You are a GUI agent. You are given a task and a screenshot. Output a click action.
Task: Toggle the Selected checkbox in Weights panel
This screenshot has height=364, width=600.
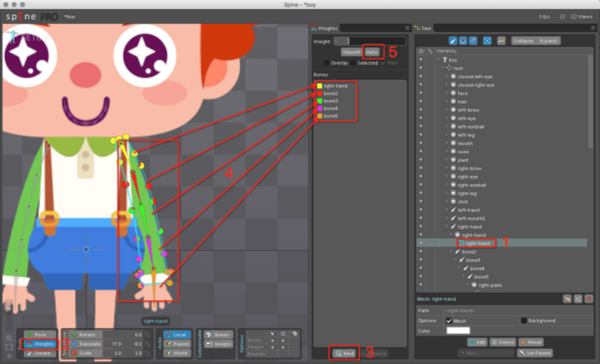tap(353, 63)
